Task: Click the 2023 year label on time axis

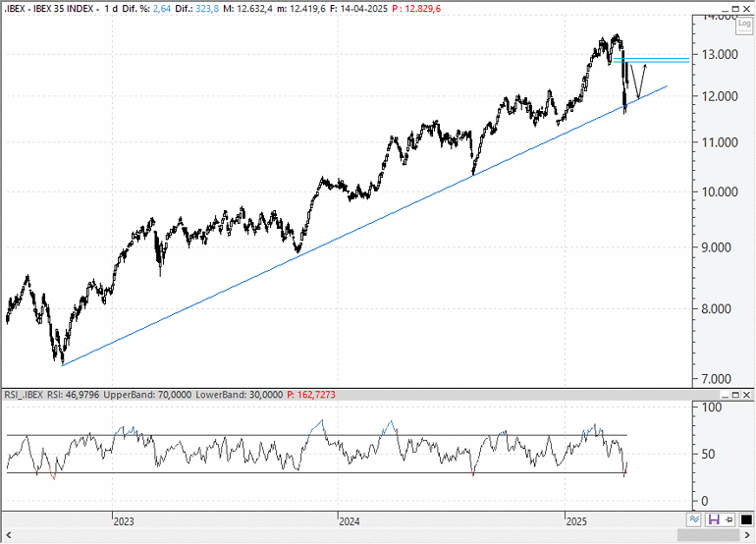Action: click(124, 521)
